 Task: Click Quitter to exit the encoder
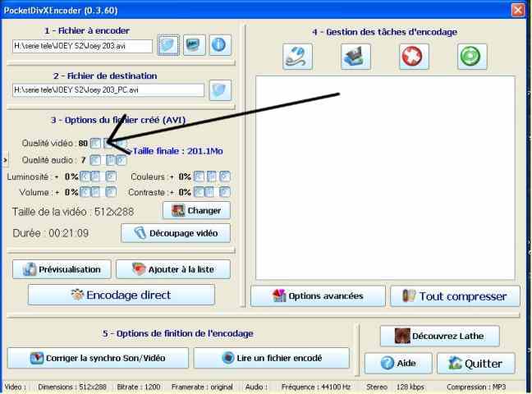tap(476, 364)
